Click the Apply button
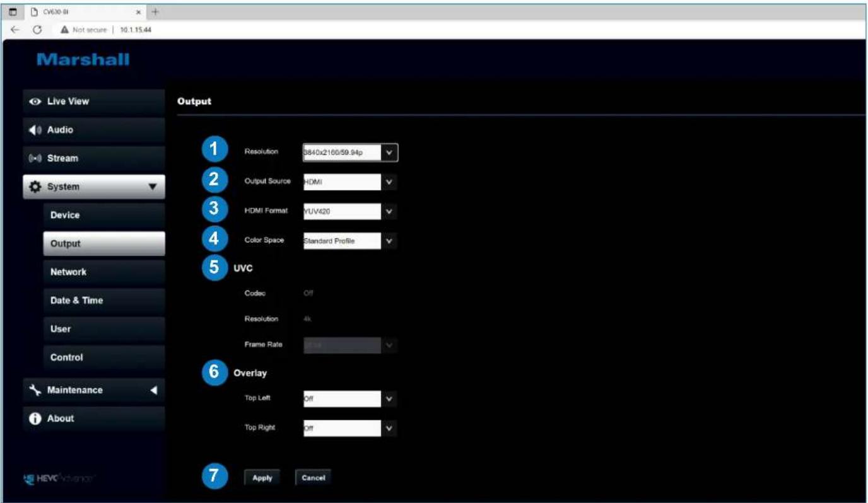The image size is (868, 503). 262,478
